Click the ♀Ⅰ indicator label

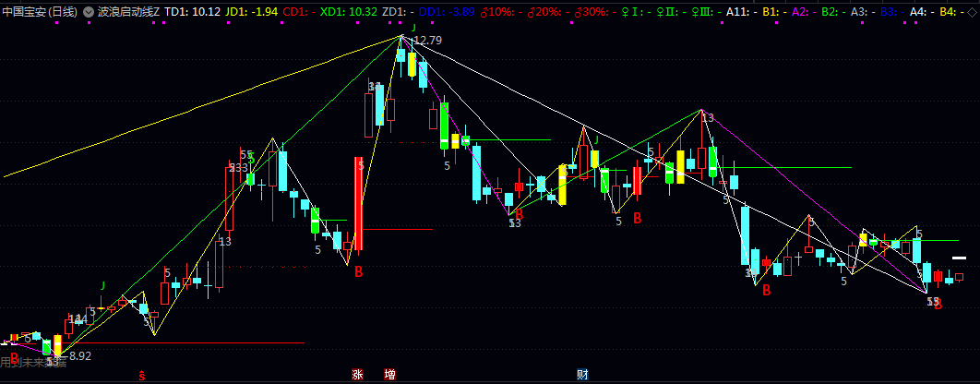(634, 11)
